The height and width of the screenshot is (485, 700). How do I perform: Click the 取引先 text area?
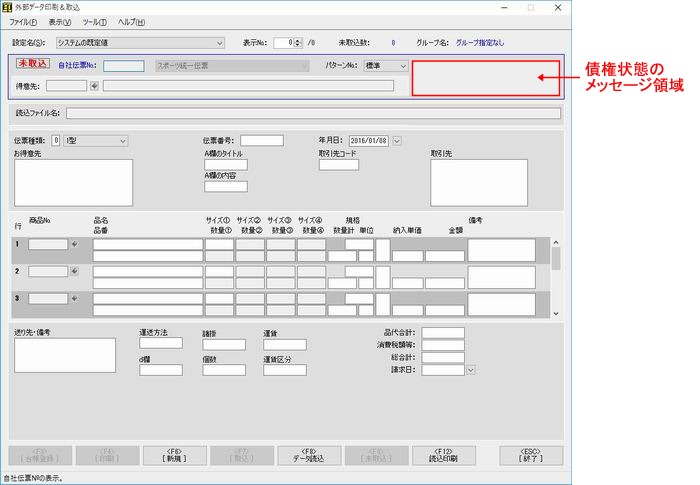[479, 183]
